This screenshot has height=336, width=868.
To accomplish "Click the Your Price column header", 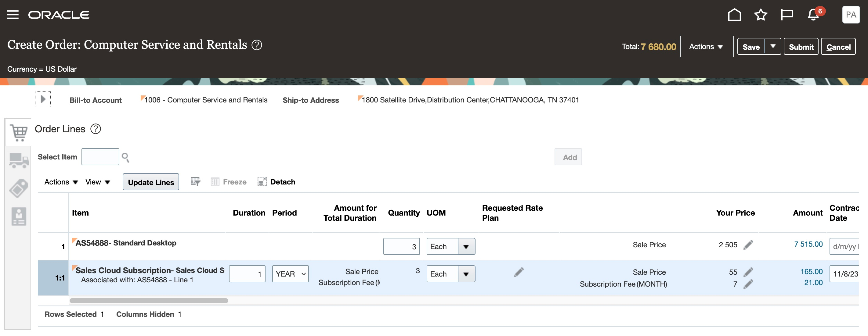I will coord(735,213).
